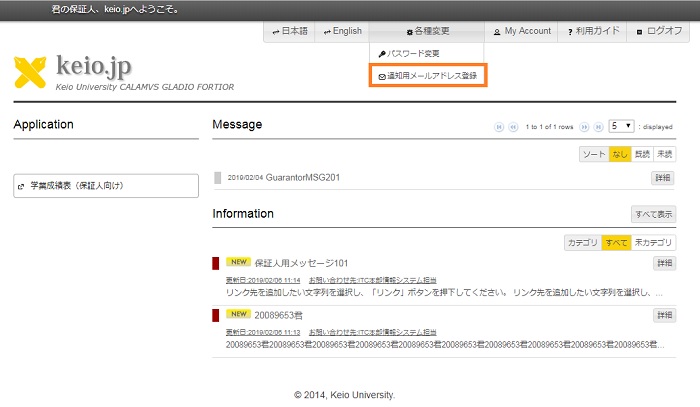Image resolution: width=700 pixels, height=407 pixels.
Task: Open My Account page
Action: [522, 32]
